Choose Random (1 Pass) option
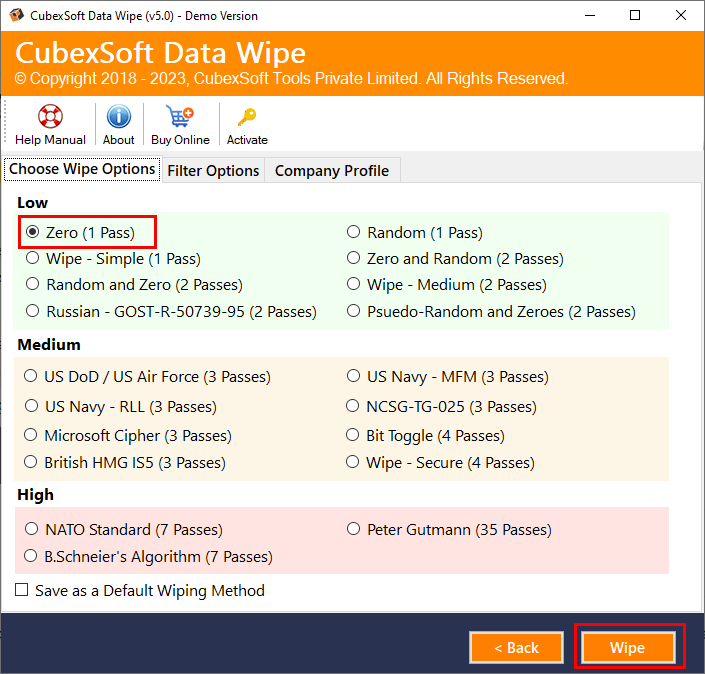Viewport: 705px width, 674px height. pos(354,232)
